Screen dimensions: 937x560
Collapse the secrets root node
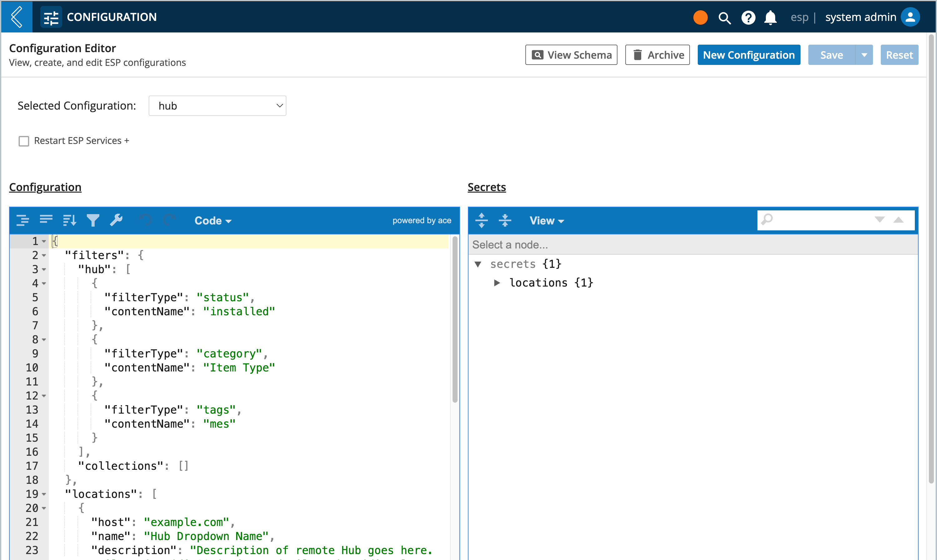(478, 264)
